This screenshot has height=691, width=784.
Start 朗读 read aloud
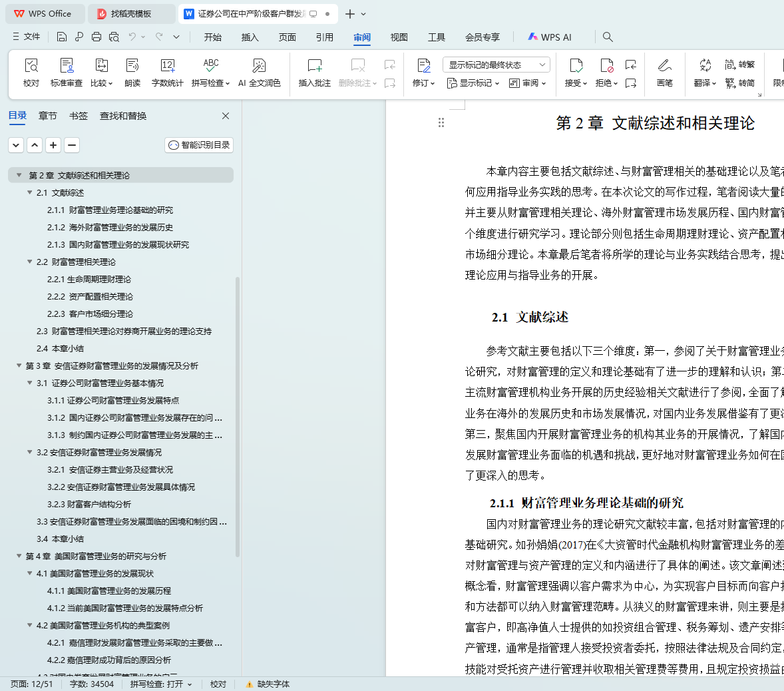[x=132, y=73]
